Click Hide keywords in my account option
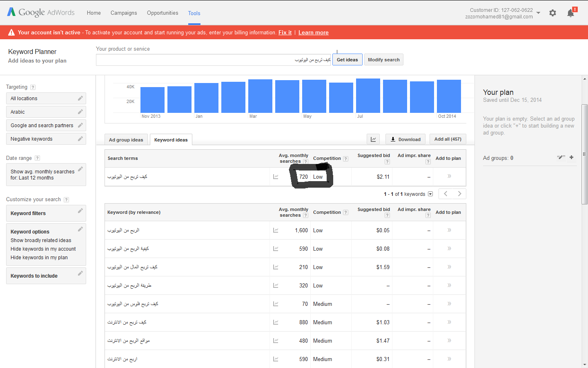Image resolution: width=588 pixels, height=368 pixels. [x=43, y=249]
